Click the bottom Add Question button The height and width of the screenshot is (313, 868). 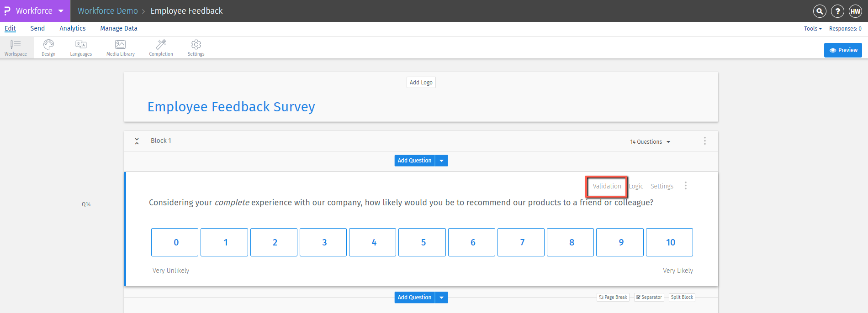tap(414, 297)
